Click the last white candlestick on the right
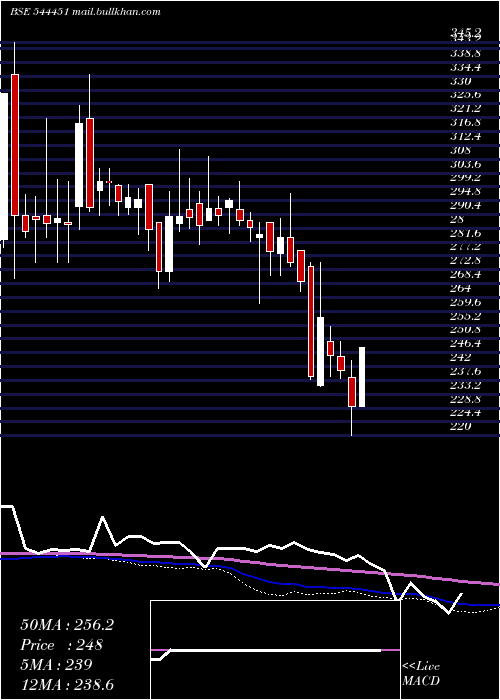This screenshot has width=500, height=700. coord(362,377)
